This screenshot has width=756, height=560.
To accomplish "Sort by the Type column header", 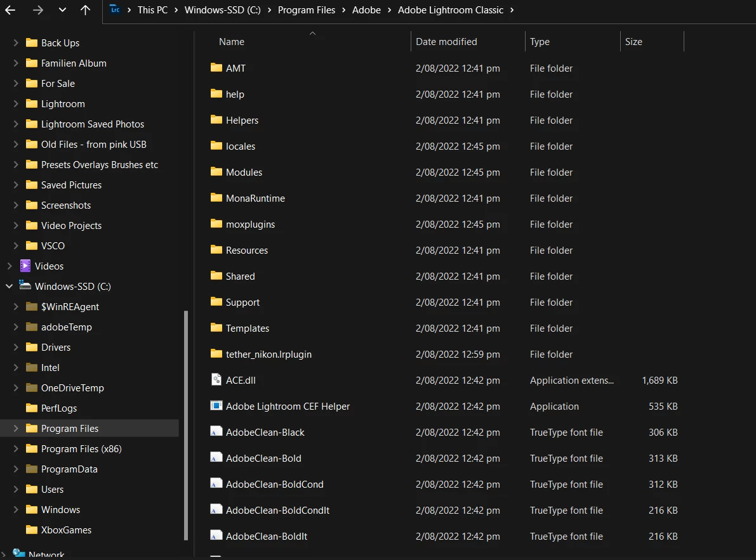I will pyautogui.click(x=540, y=42).
